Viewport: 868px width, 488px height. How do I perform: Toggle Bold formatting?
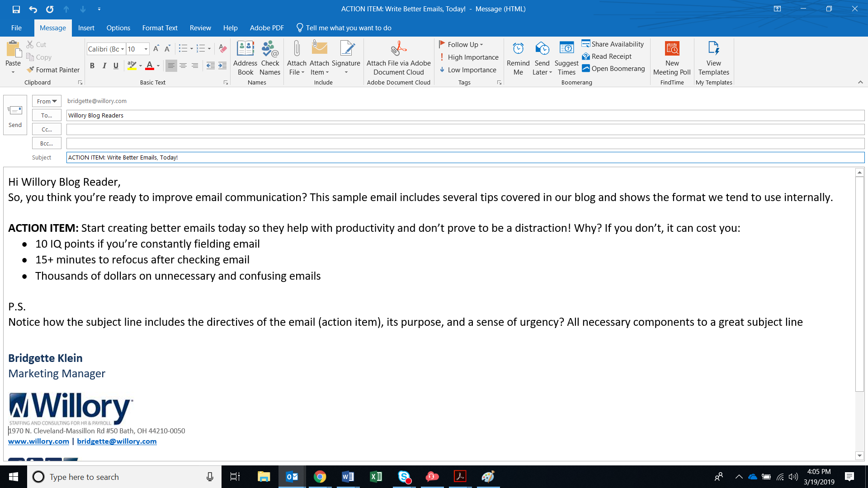(x=92, y=66)
